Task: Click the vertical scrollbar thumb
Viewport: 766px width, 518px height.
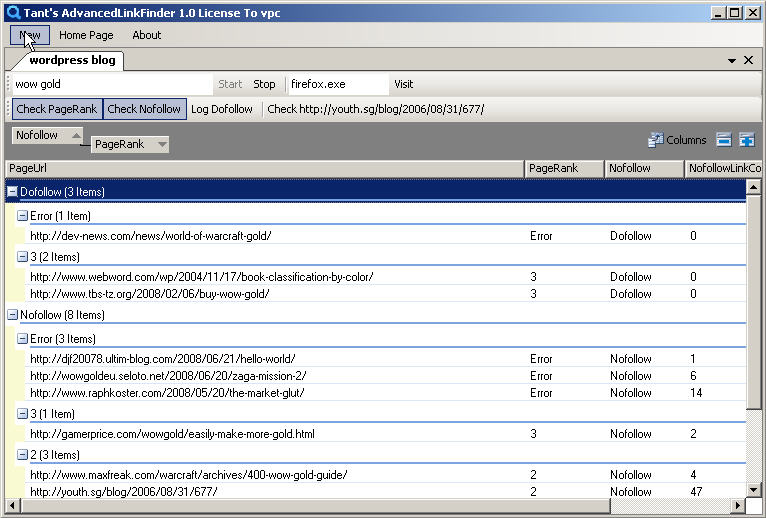Action: tap(753, 302)
